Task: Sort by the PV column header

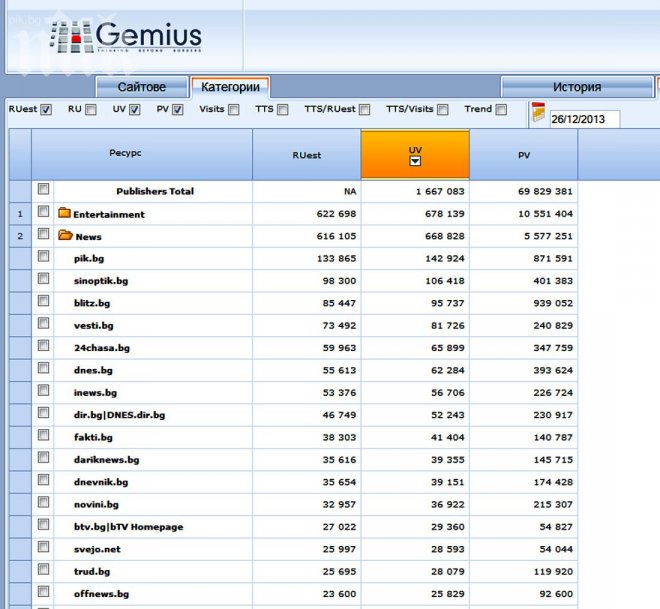Action: pyautogui.click(x=523, y=155)
